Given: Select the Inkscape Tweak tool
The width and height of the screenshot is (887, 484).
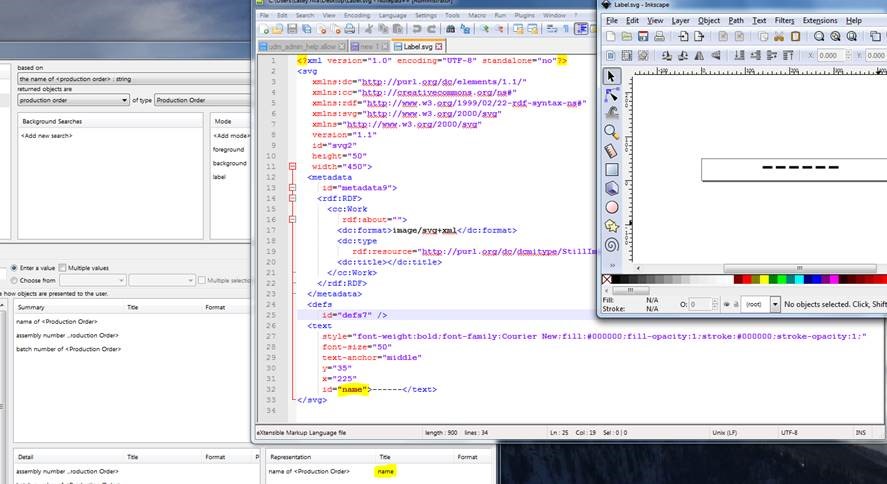Looking at the screenshot, I should pyautogui.click(x=612, y=113).
